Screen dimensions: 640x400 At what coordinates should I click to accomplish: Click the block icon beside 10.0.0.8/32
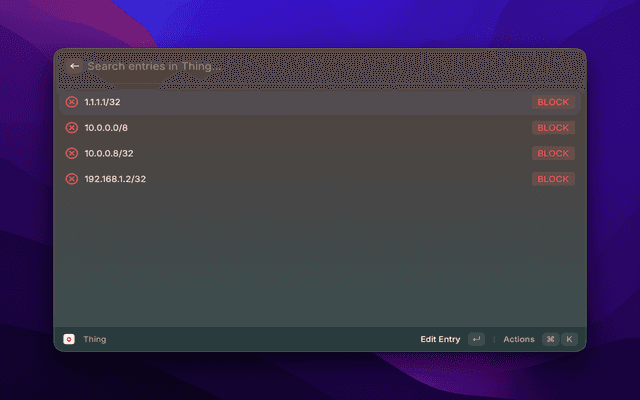point(72,153)
